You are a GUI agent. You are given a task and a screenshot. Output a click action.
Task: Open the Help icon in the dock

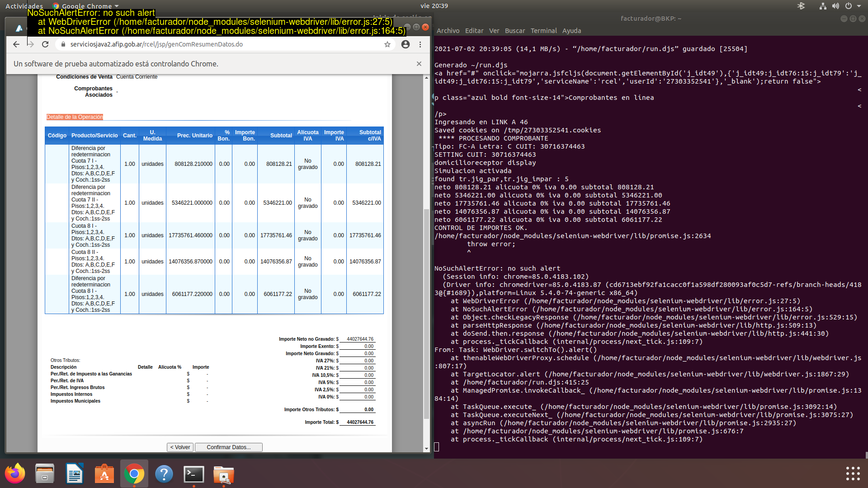pos(164,474)
